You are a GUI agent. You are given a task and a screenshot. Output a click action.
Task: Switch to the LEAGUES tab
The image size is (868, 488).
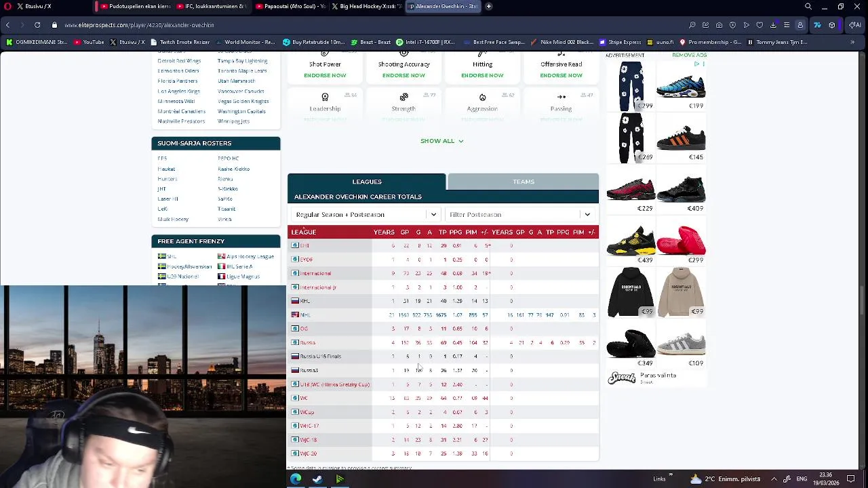(367, 182)
